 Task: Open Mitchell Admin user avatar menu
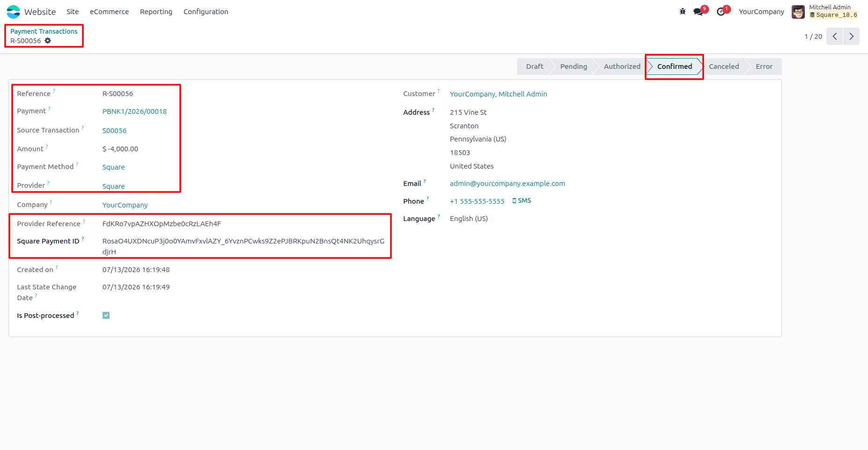[798, 12]
